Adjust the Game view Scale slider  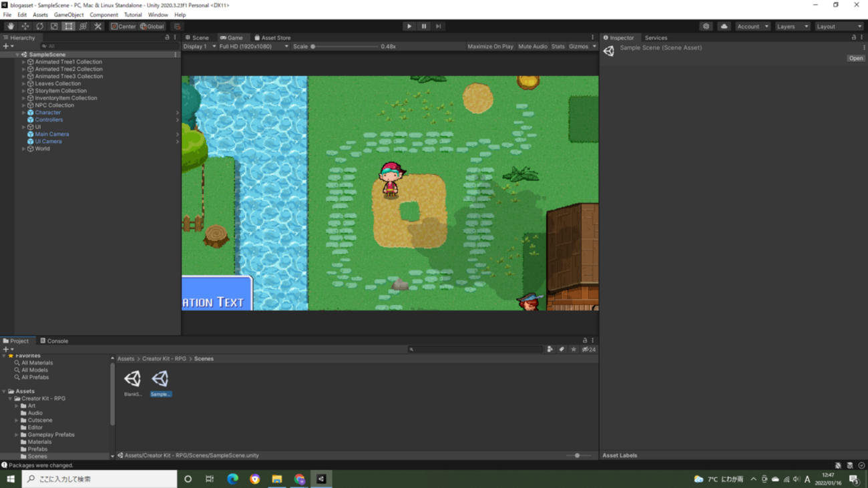click(313, 47)
